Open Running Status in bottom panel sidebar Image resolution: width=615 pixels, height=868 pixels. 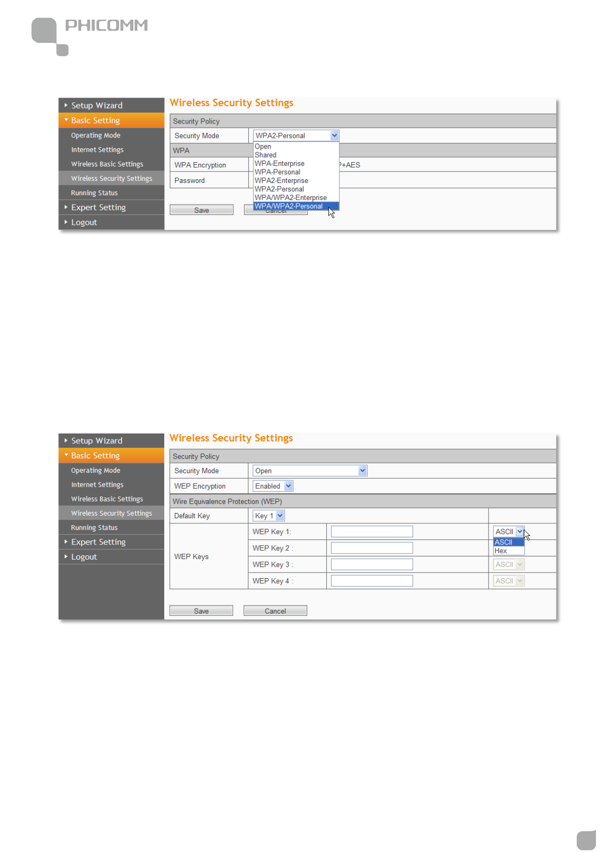pyautogui.click(x=111, y=528)
